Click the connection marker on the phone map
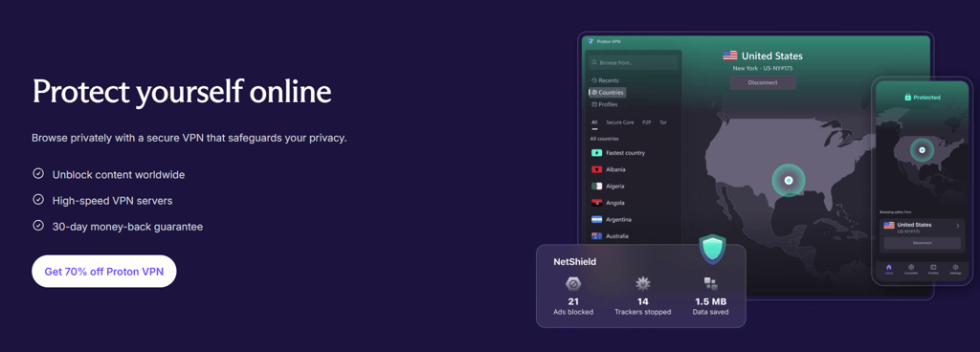 (922, 150)
